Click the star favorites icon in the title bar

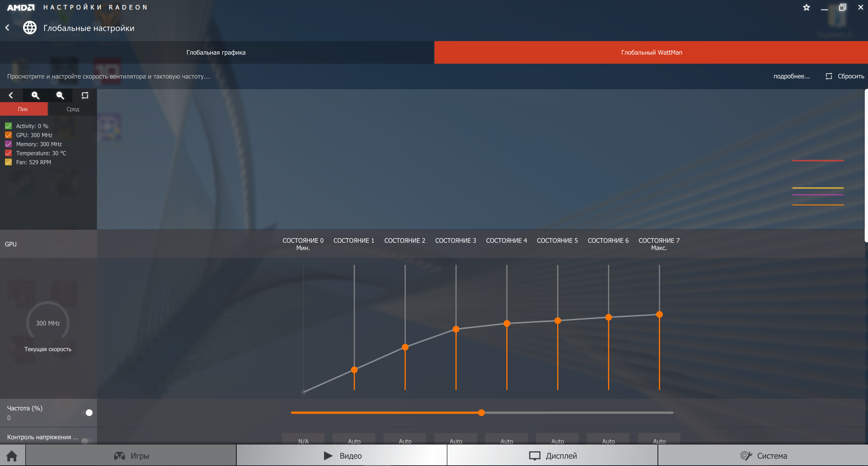coord(806,7)
